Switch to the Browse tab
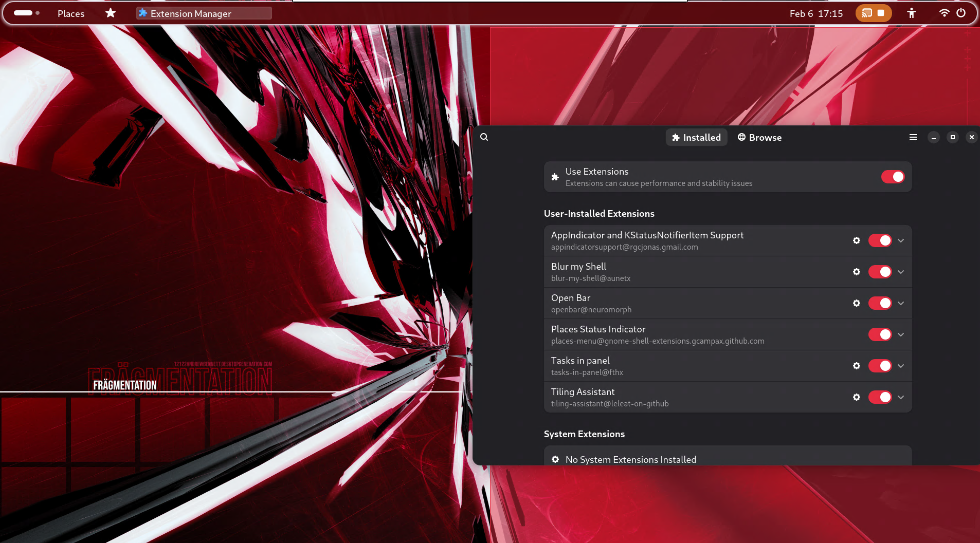980x543 pixels. (759, 137)
